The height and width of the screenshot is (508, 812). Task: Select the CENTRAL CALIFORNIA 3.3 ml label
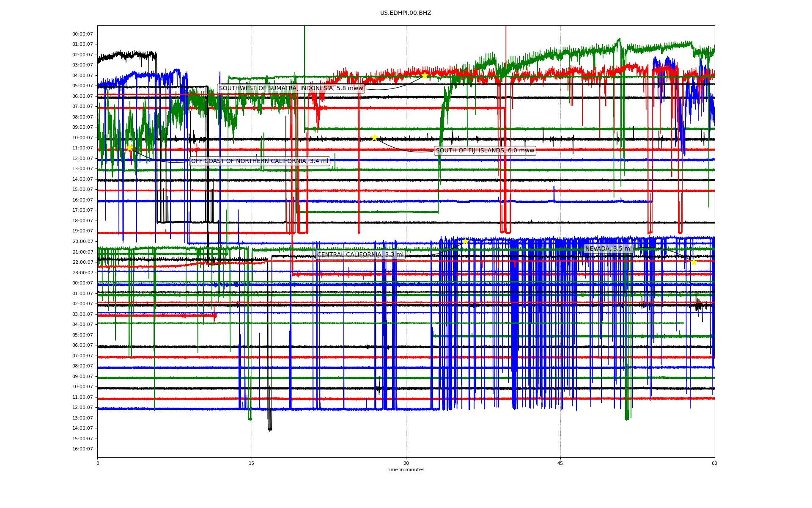pyautogui.click(x=360, y=254)
